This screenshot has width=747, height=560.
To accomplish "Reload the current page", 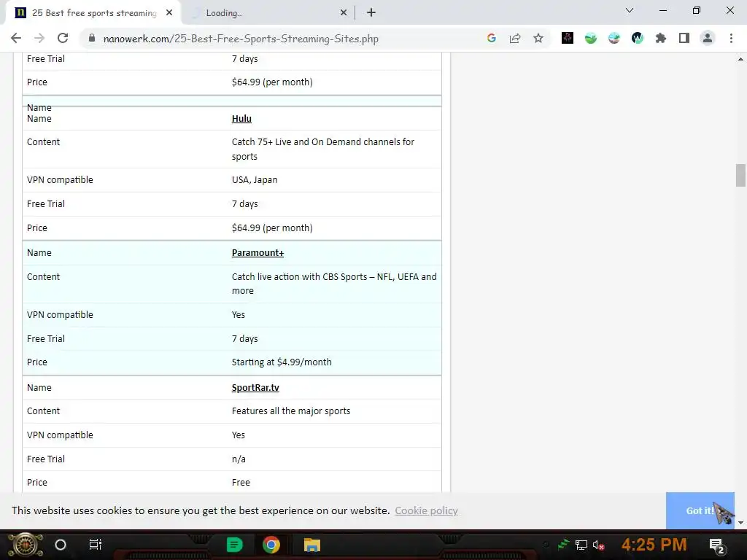I will click(x=63, y=38).
